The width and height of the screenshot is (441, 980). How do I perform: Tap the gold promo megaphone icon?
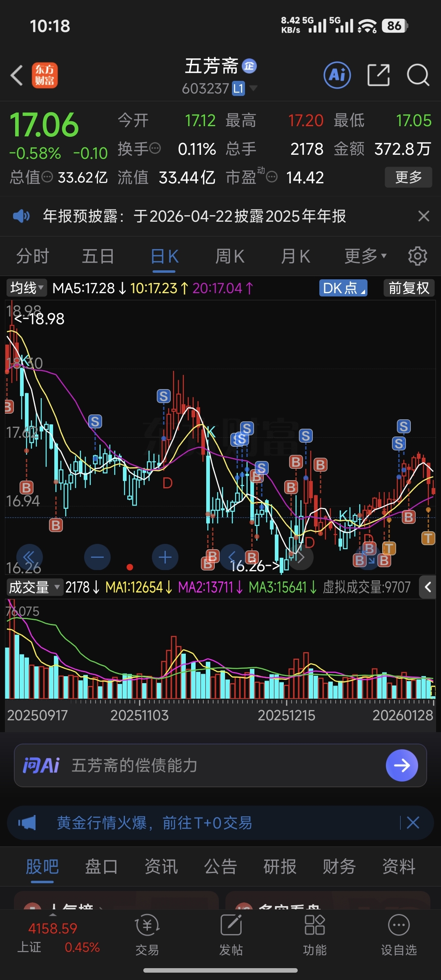pos(27,823)
